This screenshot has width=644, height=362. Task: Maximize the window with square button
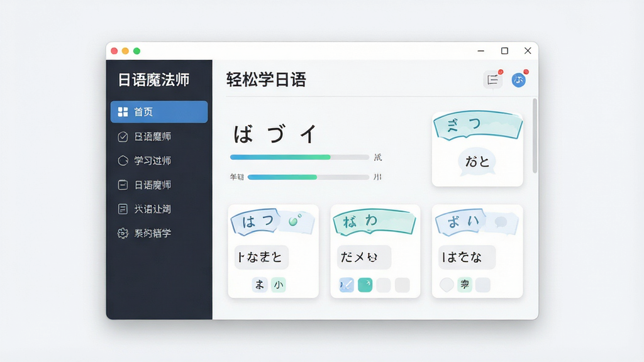[x=505, y=50]
